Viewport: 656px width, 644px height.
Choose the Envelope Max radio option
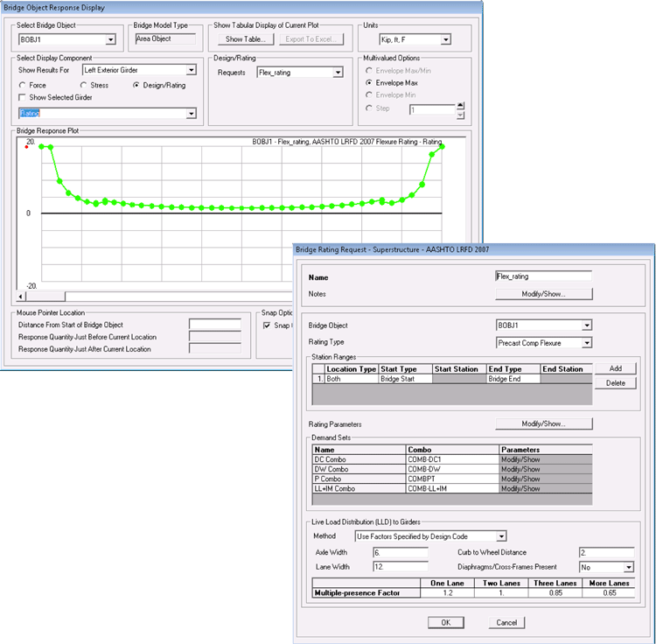(369, 81)
